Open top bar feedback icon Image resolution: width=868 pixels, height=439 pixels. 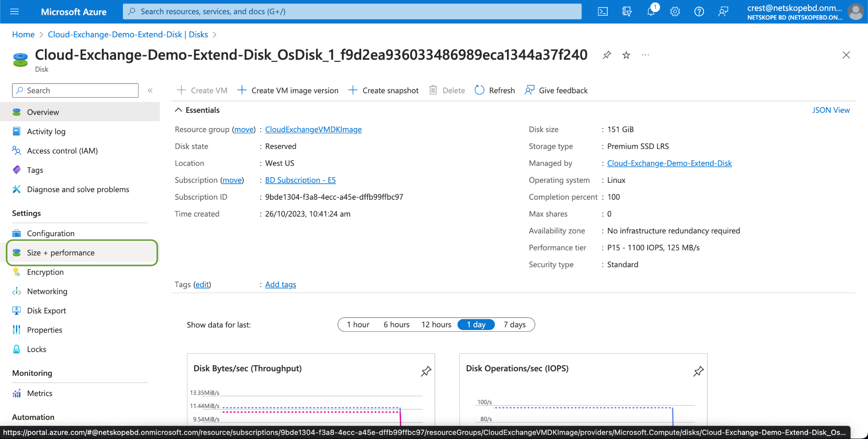pyautogui.click(x=723, y=11)
